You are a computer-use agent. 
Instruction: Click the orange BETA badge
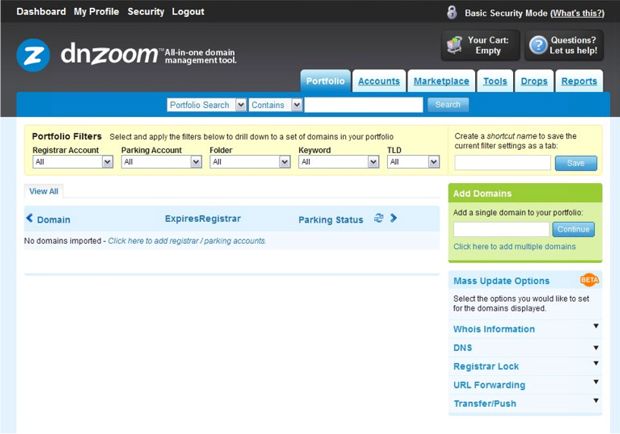click(589, 280)
